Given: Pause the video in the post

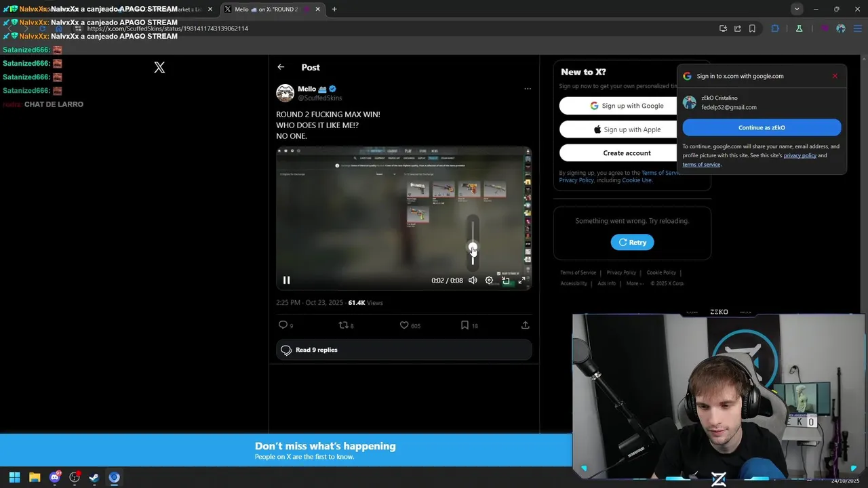Looking at the screenshot, I should coord(286,280).
